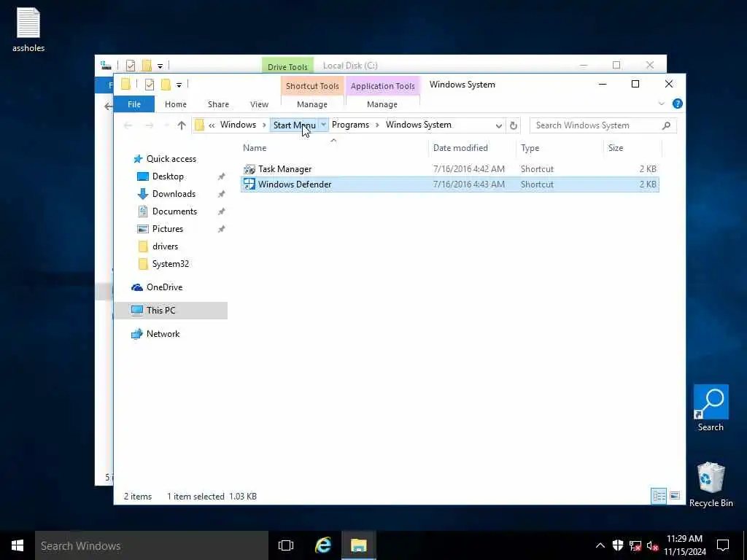The image size is (747, 560).
Task: Sort by the Size column header
Action: (x=616, y=147)
